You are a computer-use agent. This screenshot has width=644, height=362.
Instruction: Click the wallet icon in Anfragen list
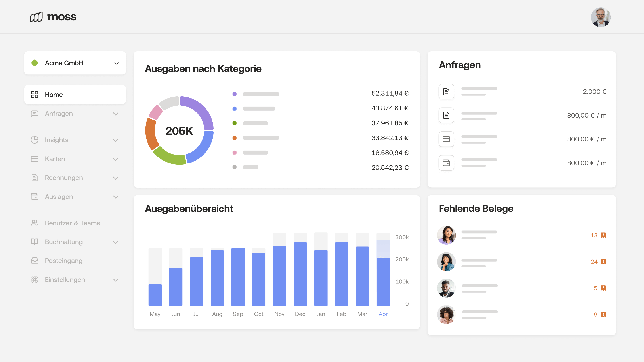(x=446, y=163)
